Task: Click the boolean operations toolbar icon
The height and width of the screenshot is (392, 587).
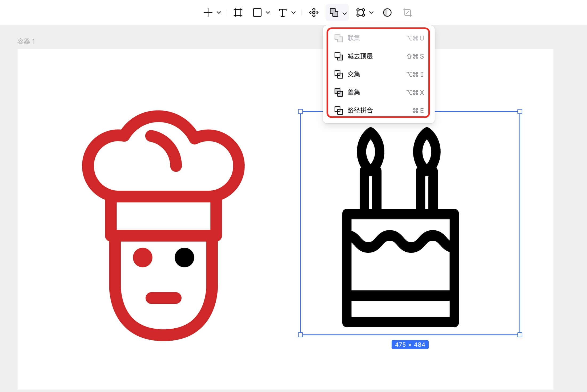Action: 333,13
